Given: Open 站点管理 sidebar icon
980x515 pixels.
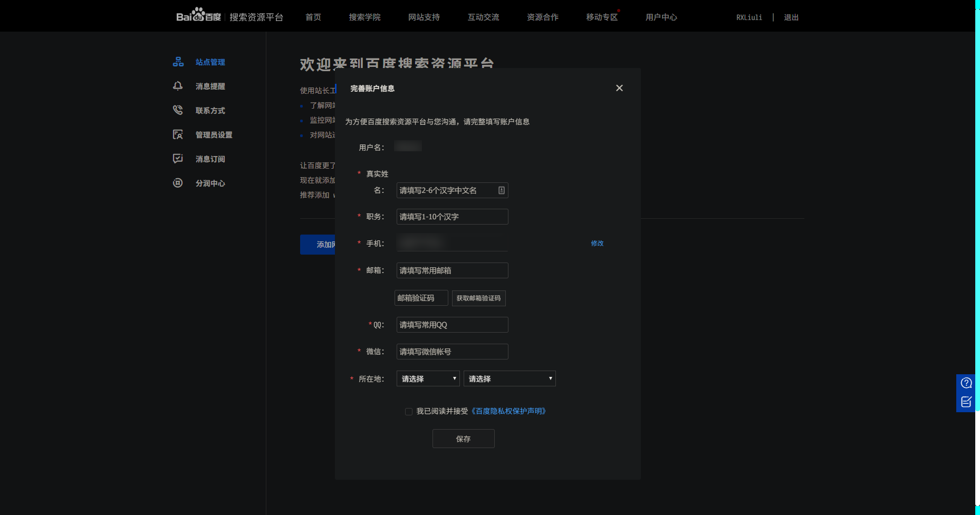Looking at the screenshot, I should tap(178, 62).
